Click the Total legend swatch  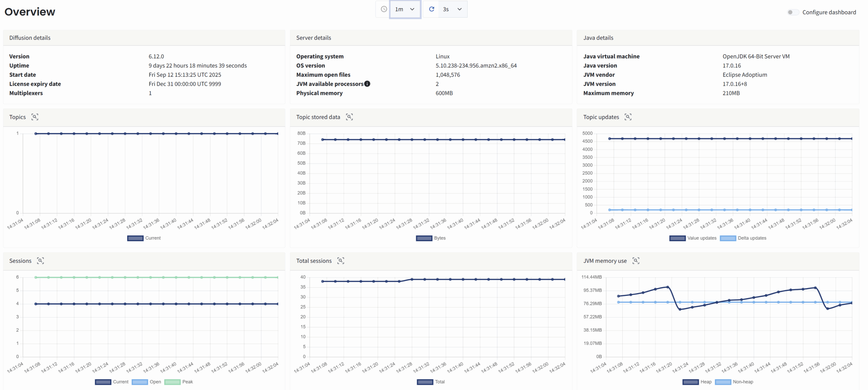[425, 382]
